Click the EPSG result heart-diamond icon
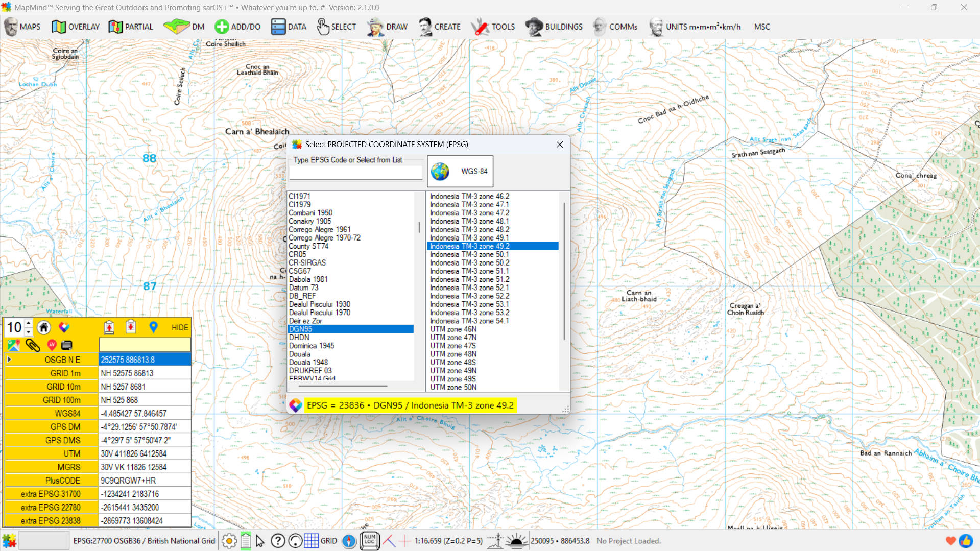Image resolution: width=980 pixels, height=551 pixels. coord(295,405)
